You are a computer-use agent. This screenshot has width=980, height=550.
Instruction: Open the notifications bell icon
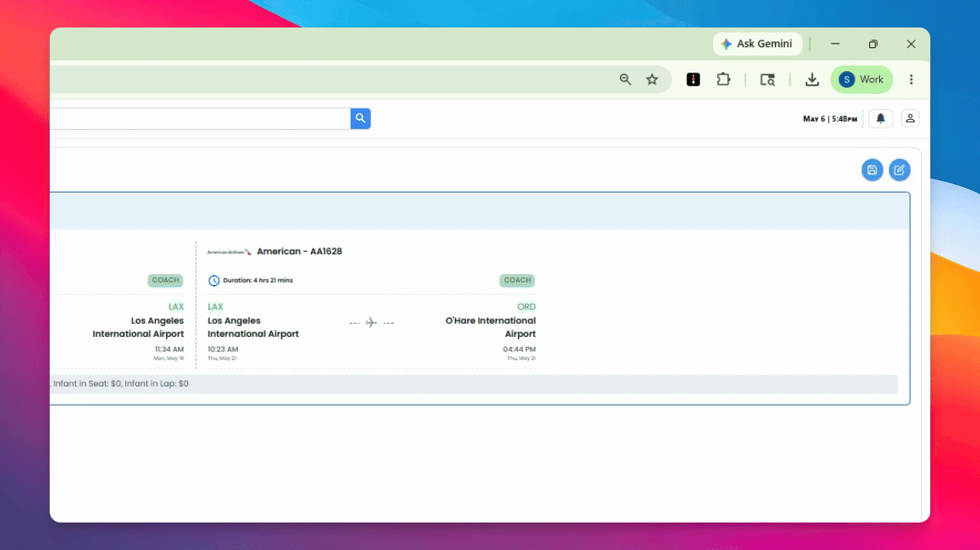point(881,118)
